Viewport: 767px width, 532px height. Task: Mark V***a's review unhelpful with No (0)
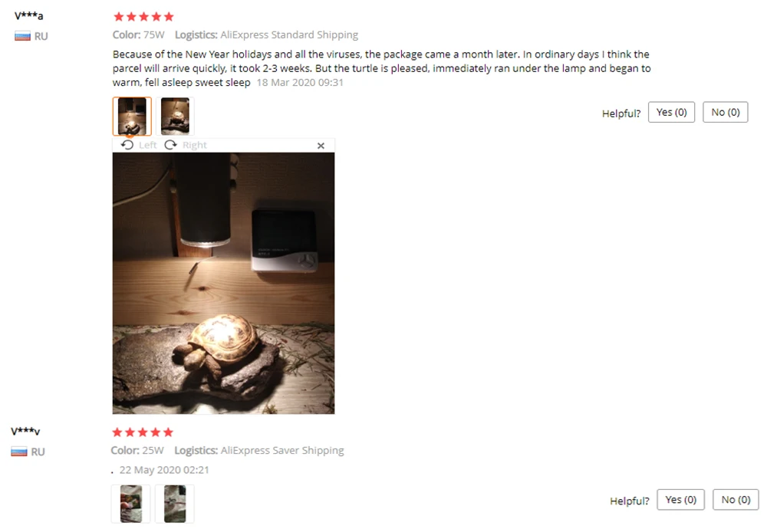[726, 112]
